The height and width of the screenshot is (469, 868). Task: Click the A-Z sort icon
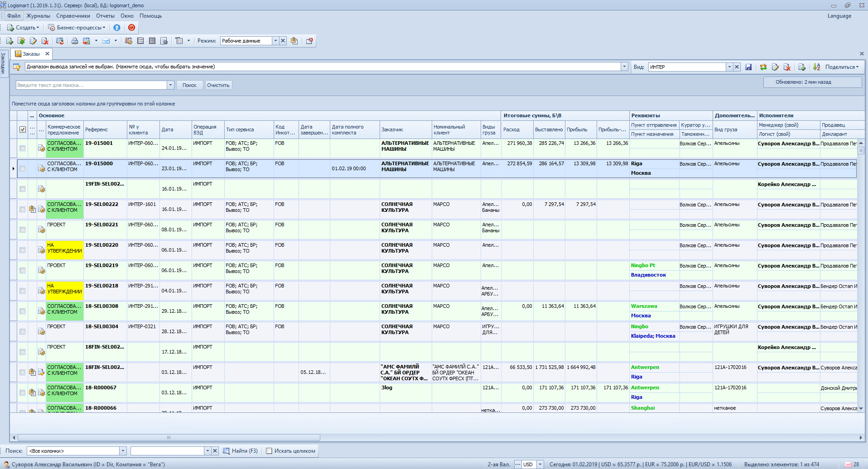point(816,67)
